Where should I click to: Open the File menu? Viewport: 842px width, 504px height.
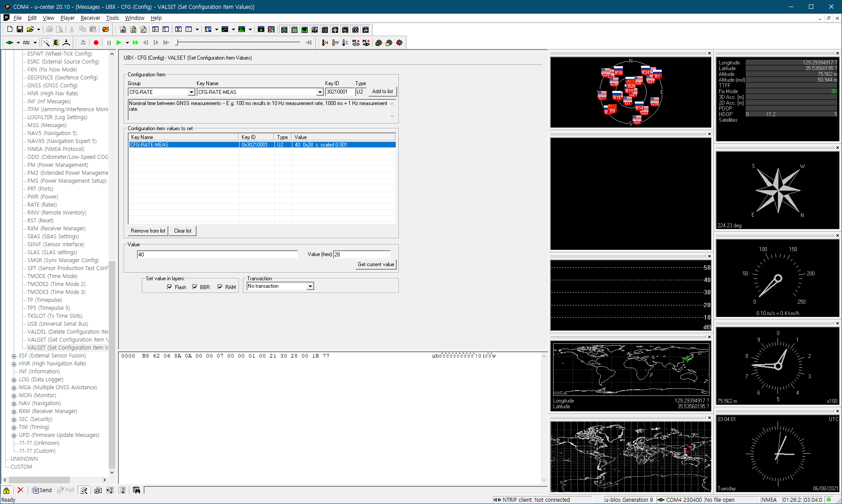(18, 18)
